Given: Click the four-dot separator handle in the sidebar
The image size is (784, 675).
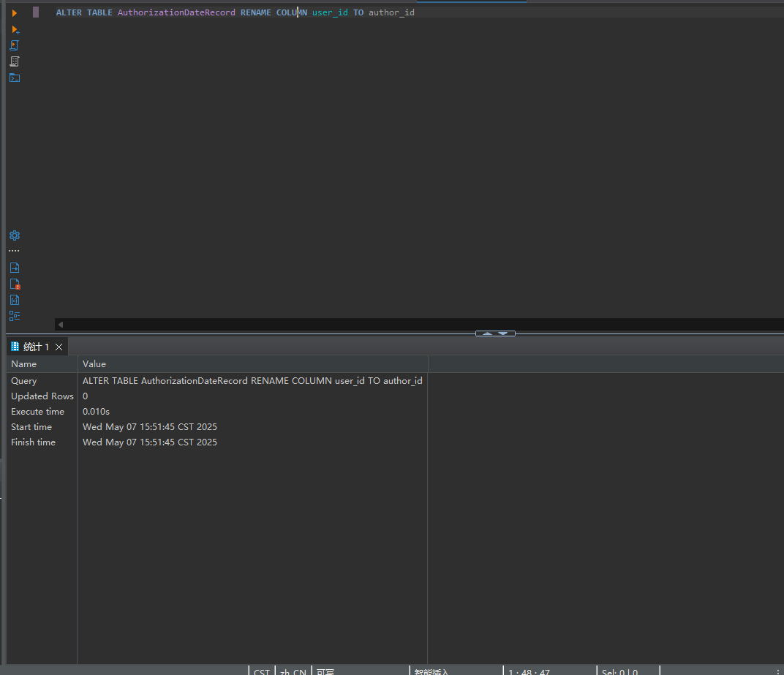Looking at the screenshot, I should 14,251.
